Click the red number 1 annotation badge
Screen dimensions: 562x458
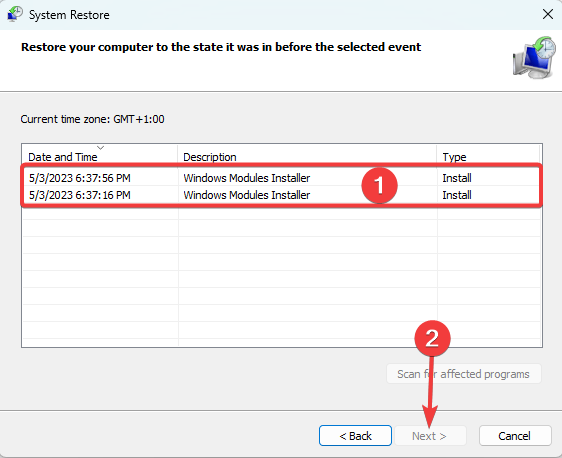[379, 185]
